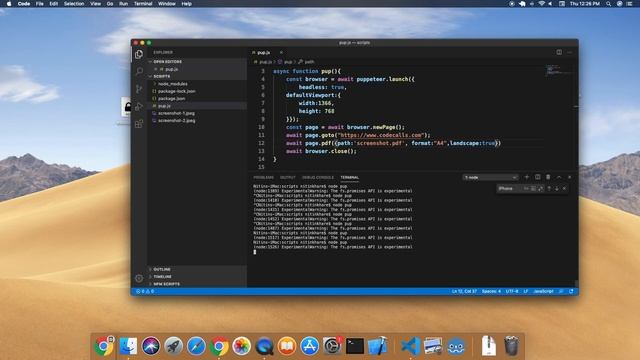This screenshot has width=640, height=360.
Task: Open the Extensions view
Action: point(139,123)
